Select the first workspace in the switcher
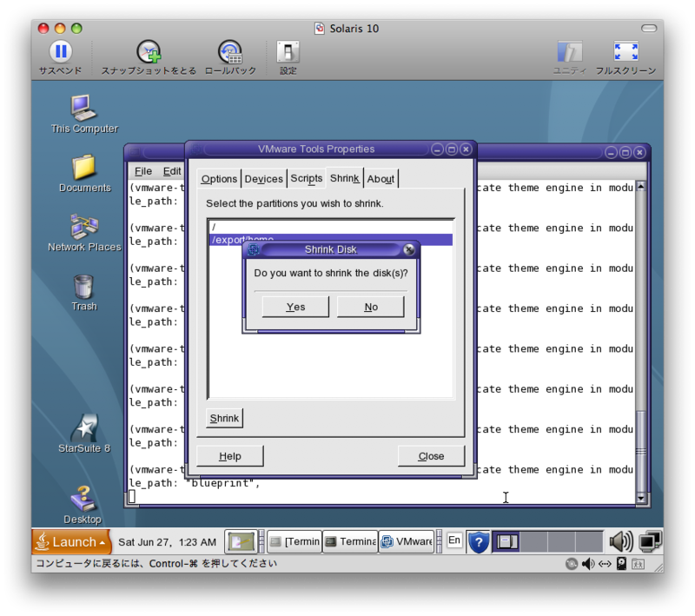Viewport: 695px width, 616px height. pos(506,541)
